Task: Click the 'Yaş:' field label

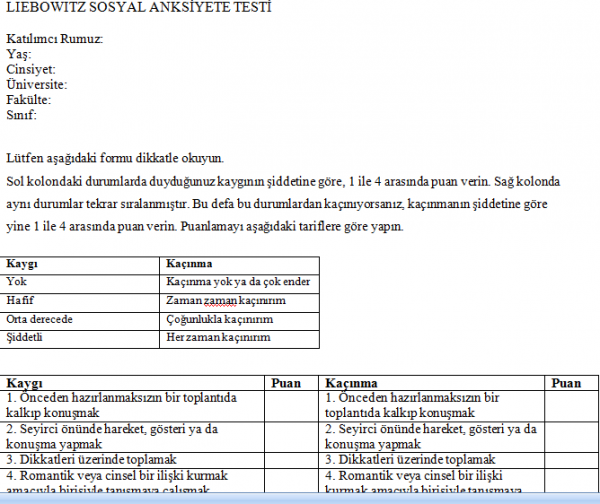Action: 19,54
